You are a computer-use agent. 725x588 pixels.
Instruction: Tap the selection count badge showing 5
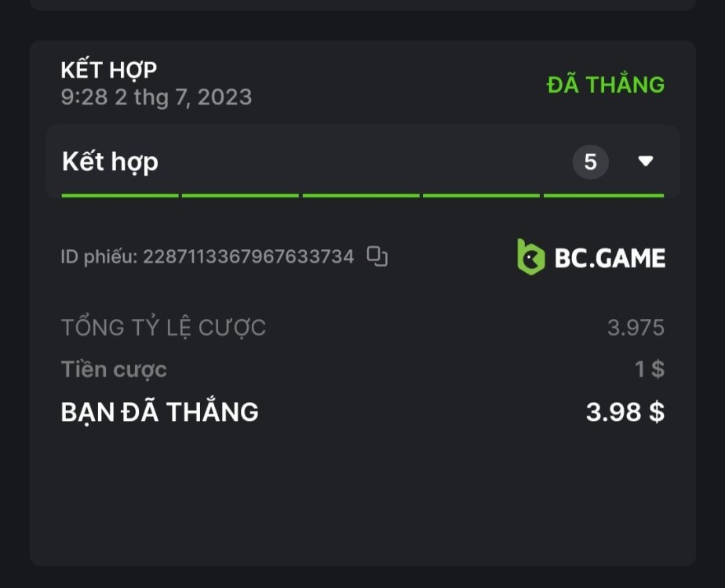point(590,162)
